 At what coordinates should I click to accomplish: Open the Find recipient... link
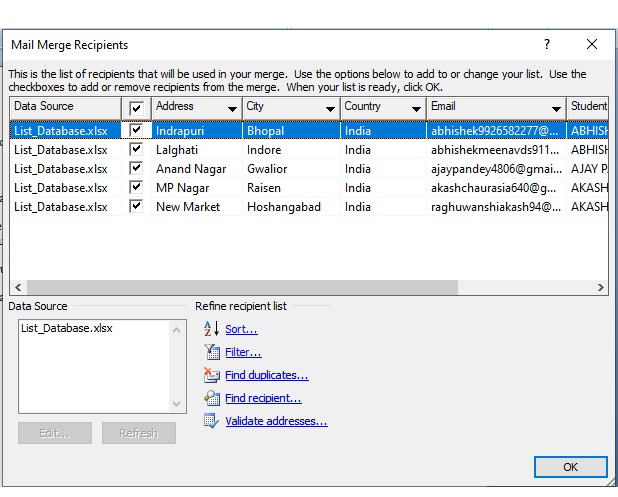(x=263, y=398)
